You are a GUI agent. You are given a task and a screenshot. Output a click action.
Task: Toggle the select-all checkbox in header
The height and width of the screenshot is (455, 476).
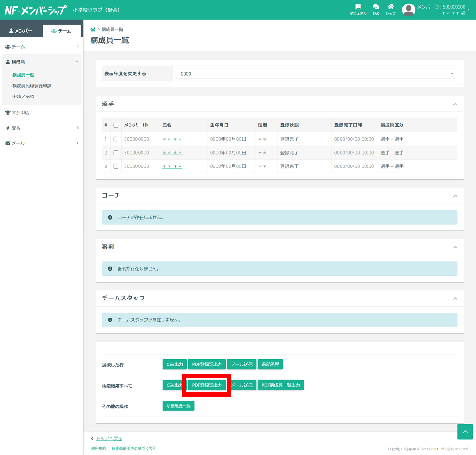click(x=116, y=125)
